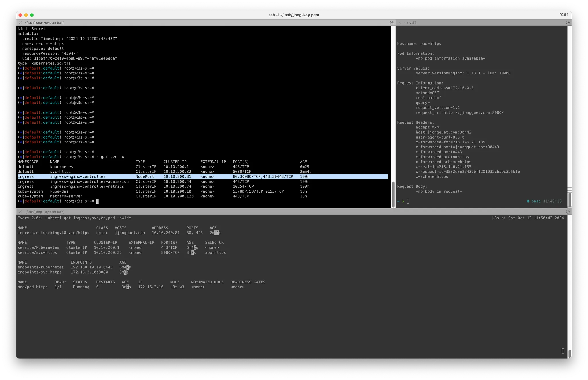
Task: Click the pod IP 172.16.3.10
Action: tap(151, 287)
